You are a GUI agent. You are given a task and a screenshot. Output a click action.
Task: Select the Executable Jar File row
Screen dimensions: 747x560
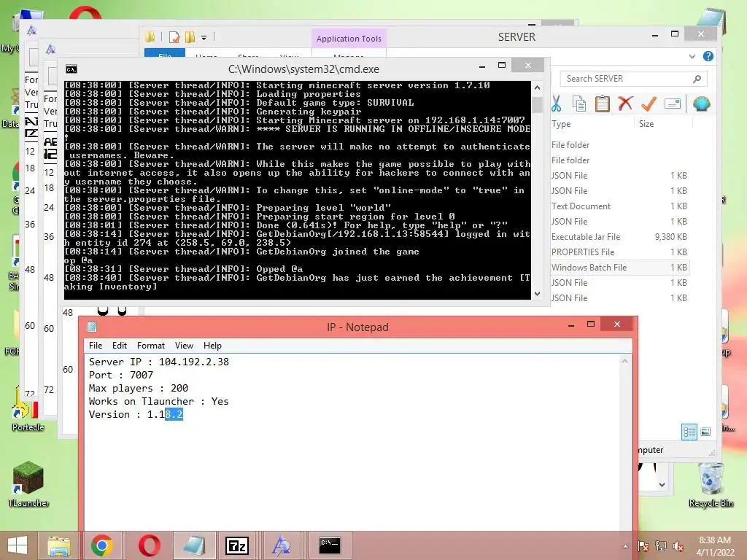point(620,237)
